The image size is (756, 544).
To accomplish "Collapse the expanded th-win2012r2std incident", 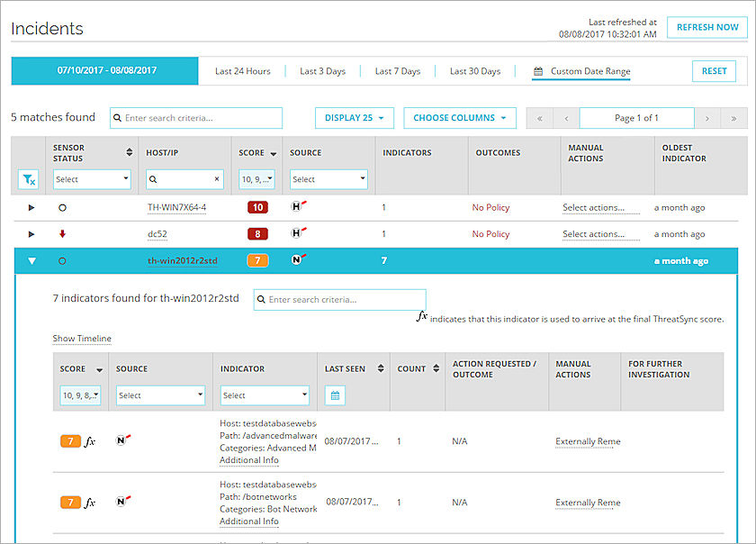I will pyautogui.click(x=30, y=259).
